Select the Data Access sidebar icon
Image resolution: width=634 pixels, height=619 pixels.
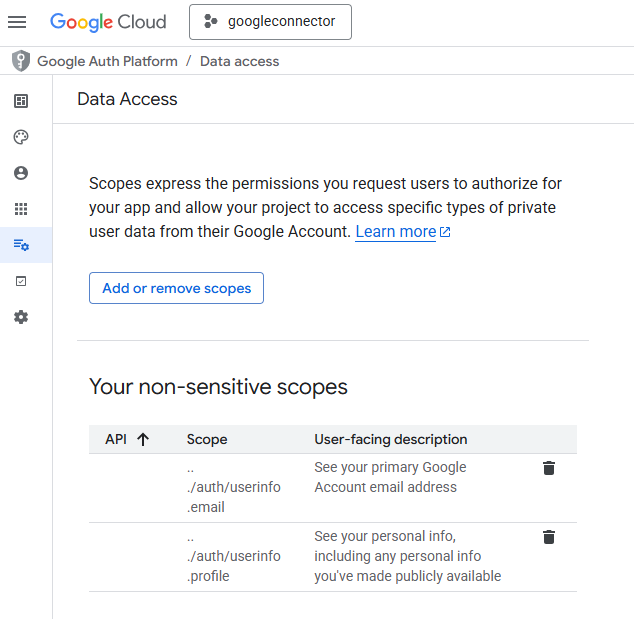[x=21, y=245]
